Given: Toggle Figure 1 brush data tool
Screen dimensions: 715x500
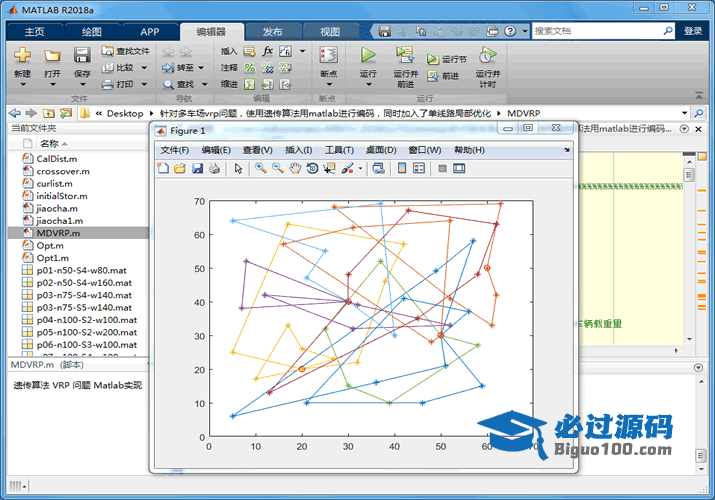Looking at the screenshot, I should tap(347, 169).
